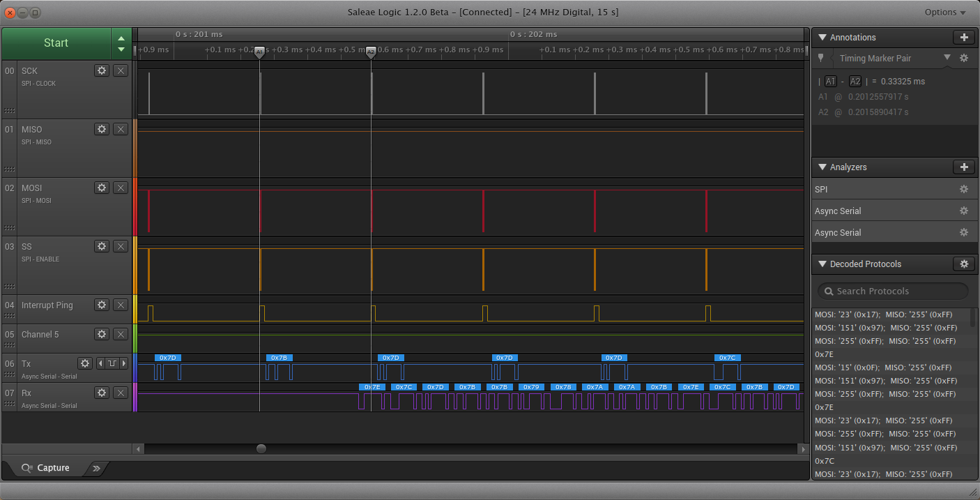
Task: Open the Decoded Protocols settings gear
Action: (x=963, y=264)
